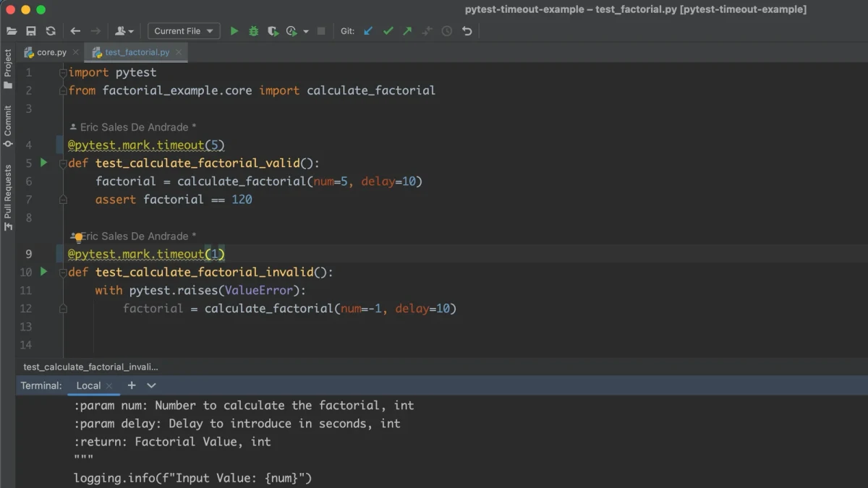This screenshot has height=488, width=868.
Task: Open the Pull Requests tool window
Action: [8, 197]
